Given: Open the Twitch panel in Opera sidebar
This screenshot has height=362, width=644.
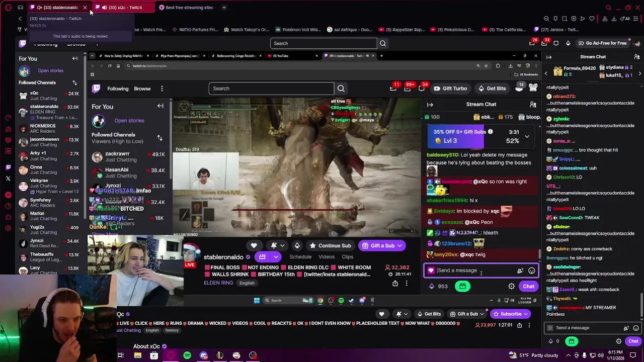Looking at the screenshot, I should (x=8, y=167).
